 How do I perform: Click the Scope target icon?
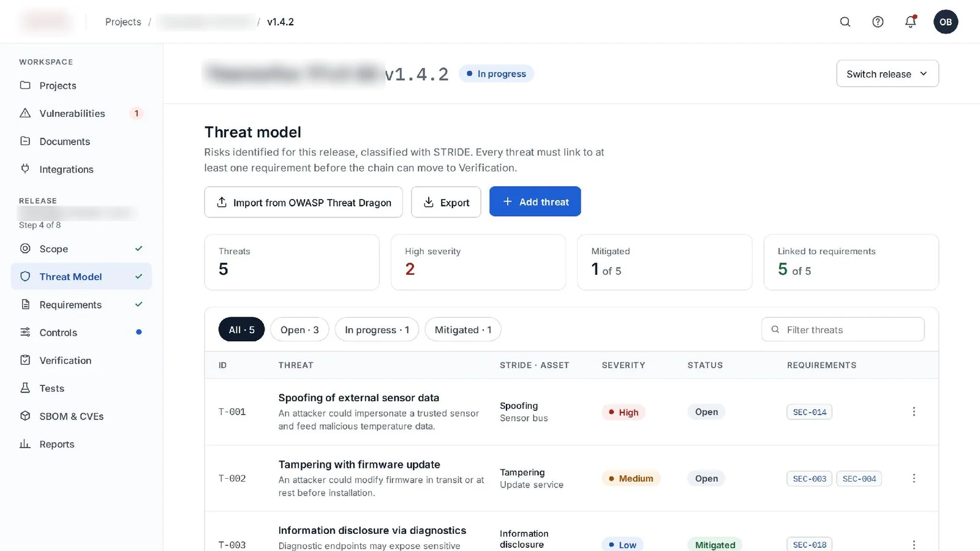tap(25, 249)
